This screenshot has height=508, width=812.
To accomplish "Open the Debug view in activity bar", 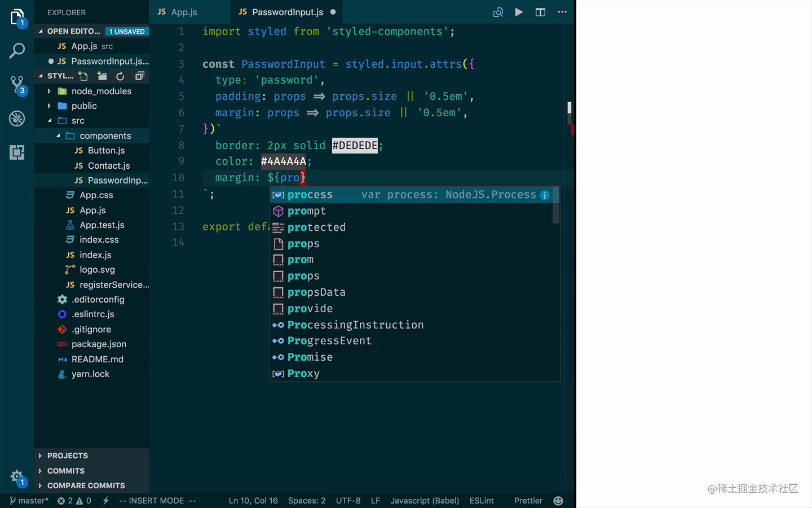I will tap(17, 119).
